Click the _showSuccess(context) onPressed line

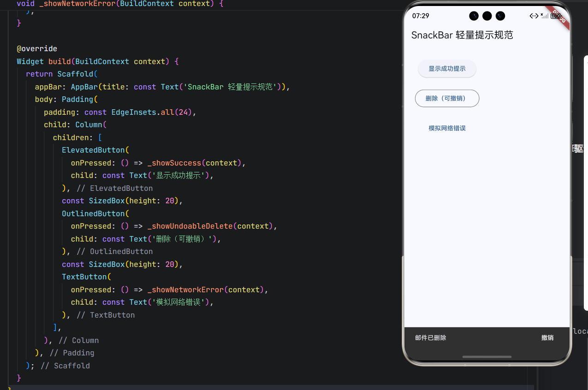click(x=158, y=163)
